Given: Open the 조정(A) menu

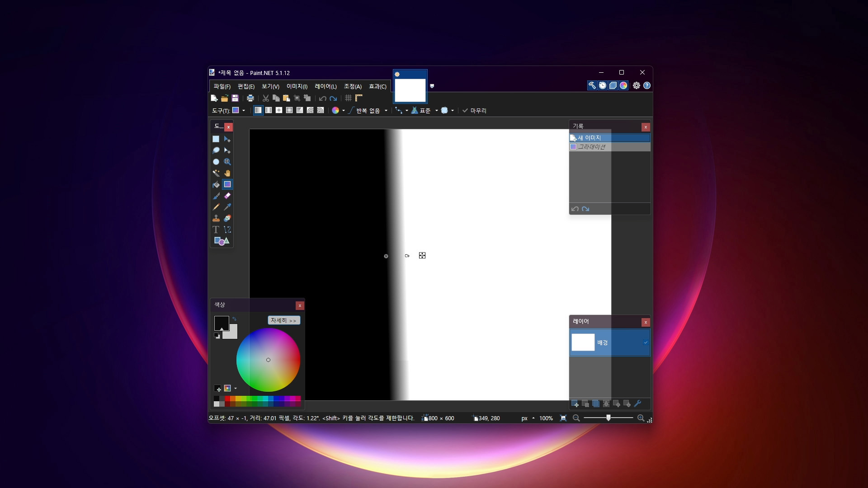Looking at the screenshot, I should tap(353, 86).
